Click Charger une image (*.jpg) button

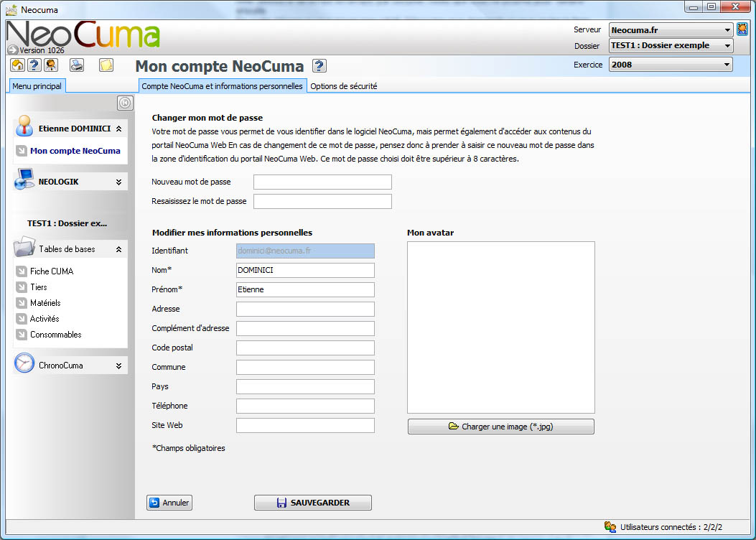point(501,427)
